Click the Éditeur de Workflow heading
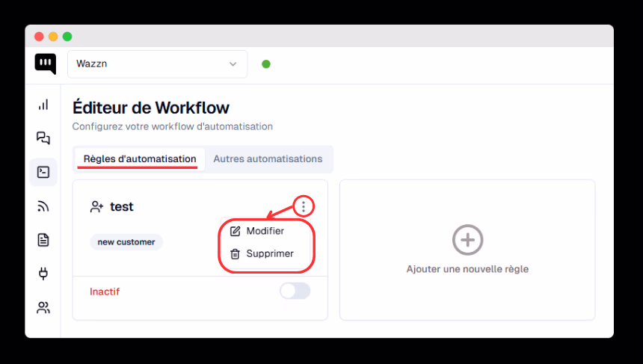Viewport: 643px width, 364px height. tap(151, 108)
